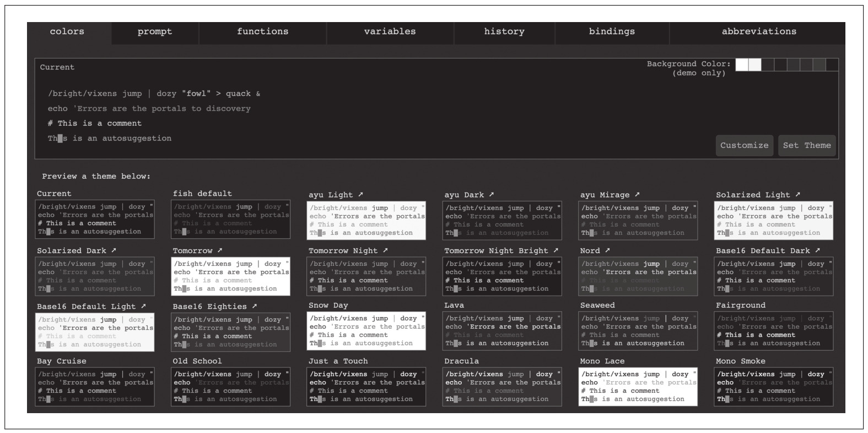The width and height of the screenshot is (868, 433).
Task: Open the ayu Light external link arrow
Action: (360, 195)
